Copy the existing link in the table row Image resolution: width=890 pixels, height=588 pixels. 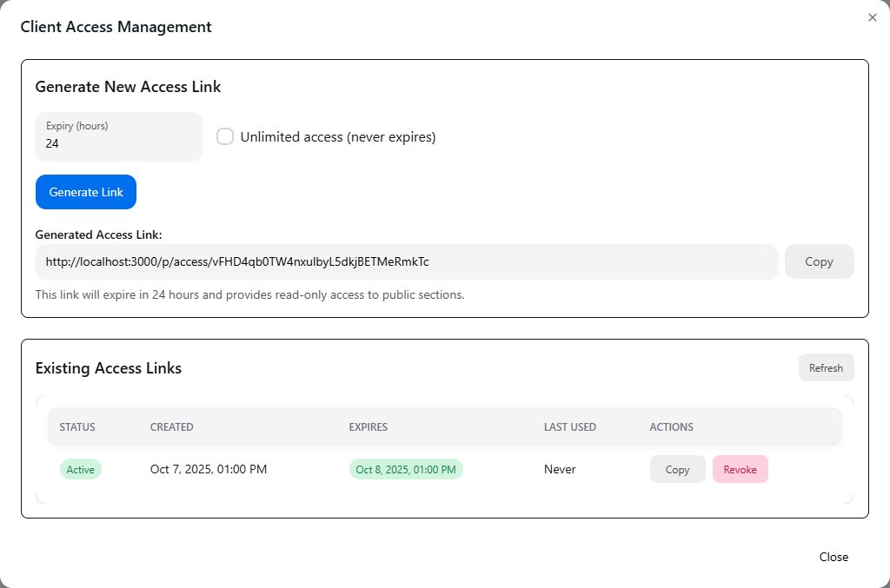click(x=677, y=469)
